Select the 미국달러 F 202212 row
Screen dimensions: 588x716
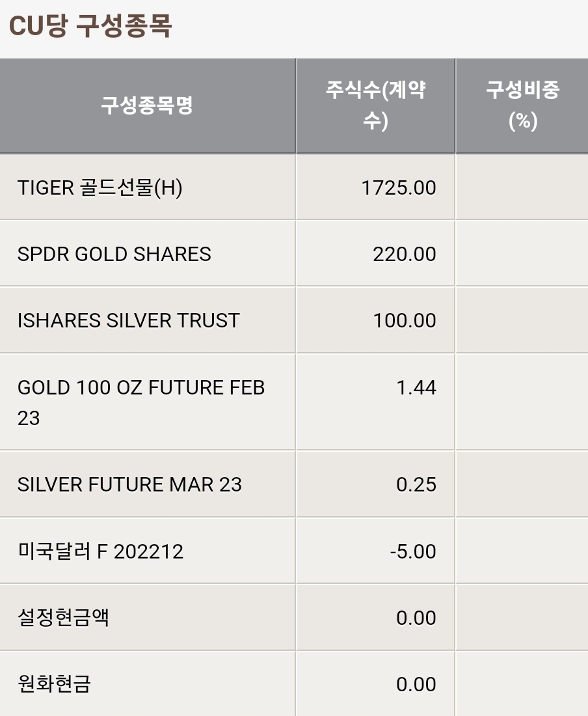(294, 551)
